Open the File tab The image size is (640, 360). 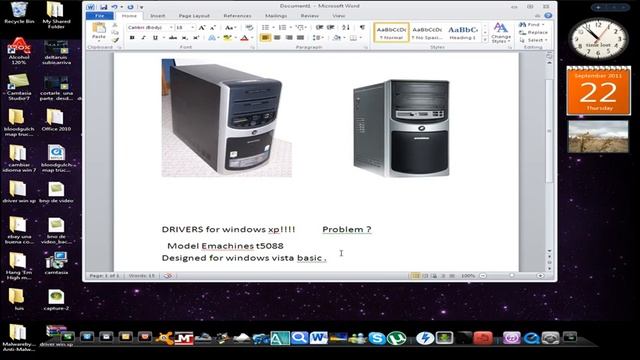point(100,16)
